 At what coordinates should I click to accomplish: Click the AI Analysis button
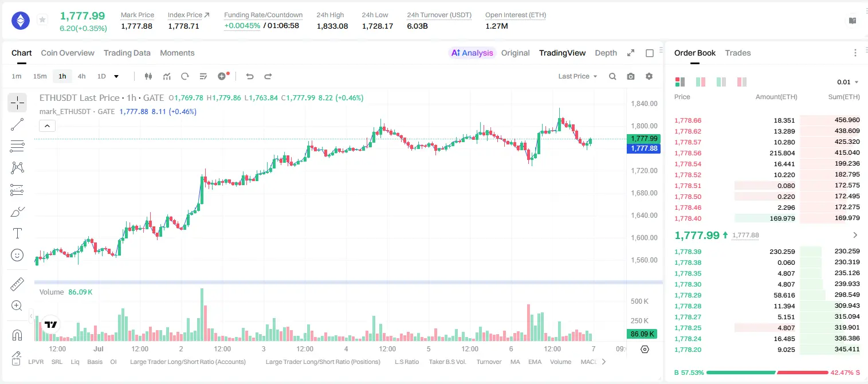[x=472, y=53]
